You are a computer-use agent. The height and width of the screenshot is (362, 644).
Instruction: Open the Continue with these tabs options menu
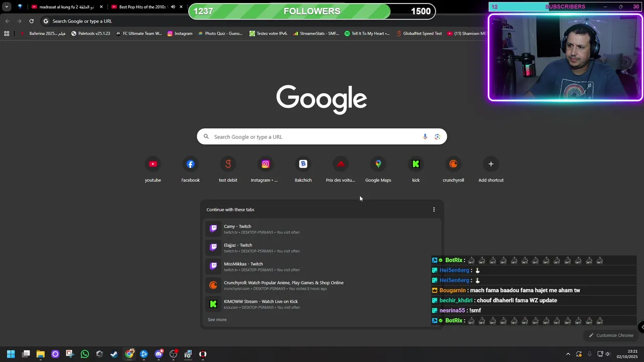coord(434,210)
